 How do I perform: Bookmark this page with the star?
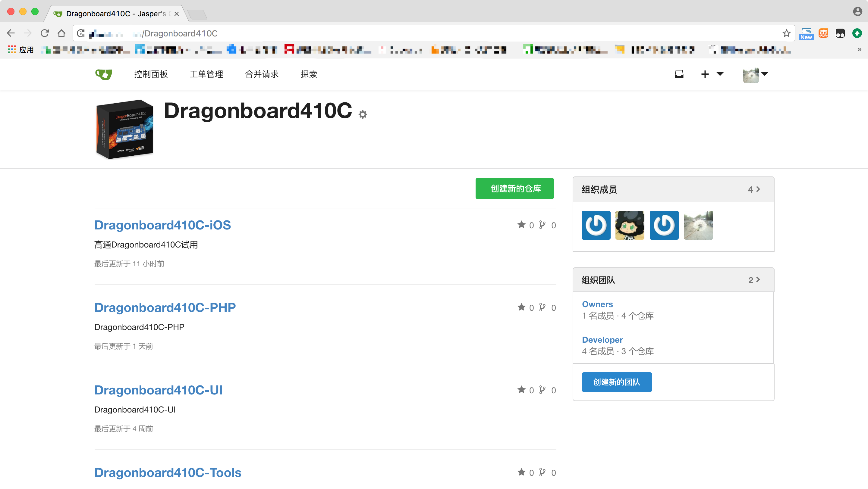point(786,33)
